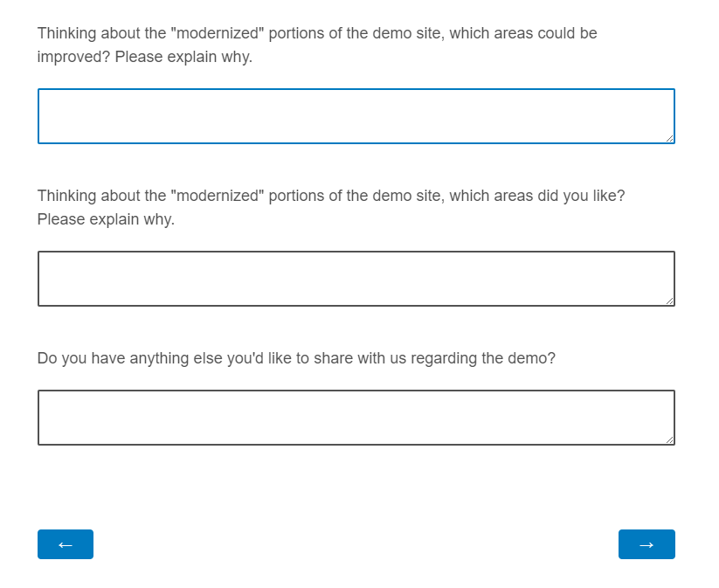Click the word "modernized" in the second question
Viewport: 719px width, 588px height.
coord(218,196)
